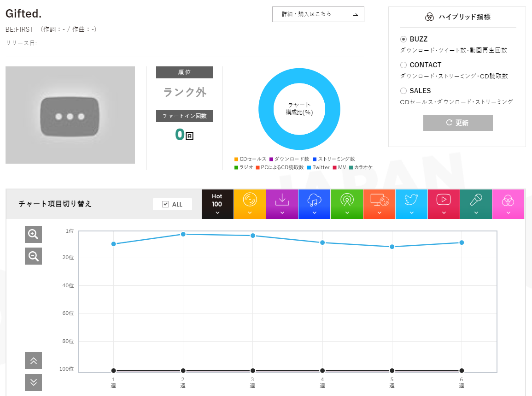Expand chevron under the CD sales tab

click(250, 213)
